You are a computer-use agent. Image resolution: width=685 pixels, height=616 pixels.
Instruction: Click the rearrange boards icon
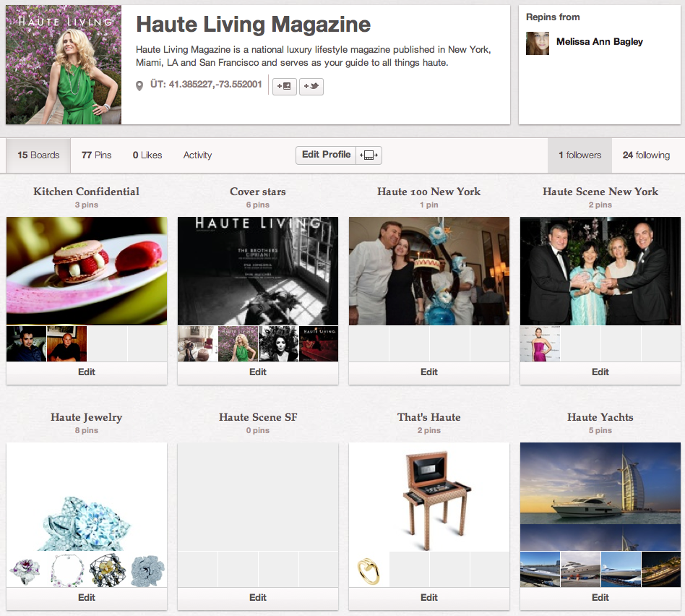click(369, 155)
